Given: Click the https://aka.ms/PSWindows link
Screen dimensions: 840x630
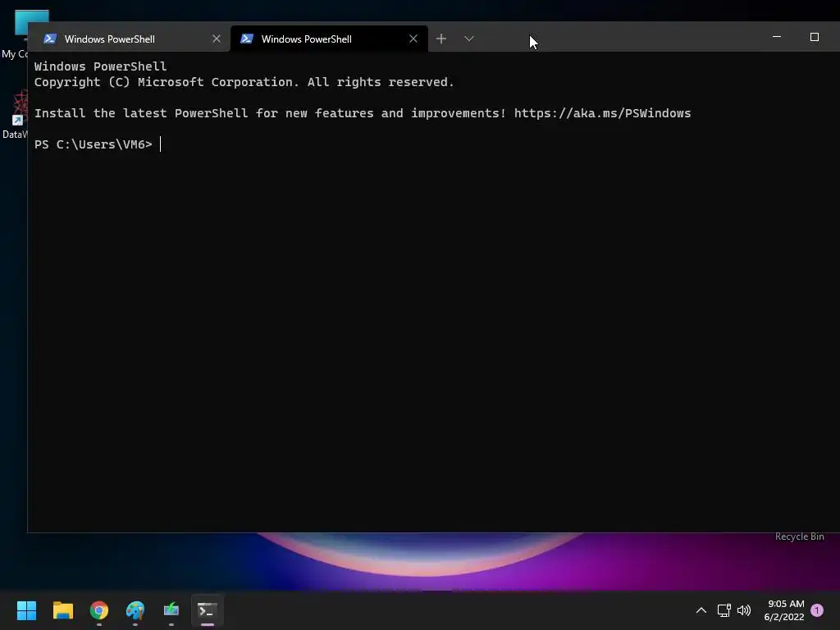Looking at the screenshot, I should click(x=602, y=113).
